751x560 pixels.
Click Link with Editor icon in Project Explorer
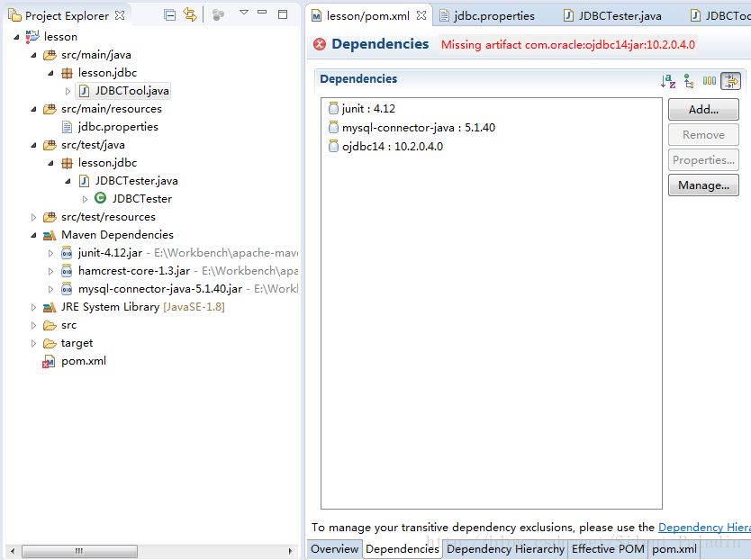tap(190, 14)
